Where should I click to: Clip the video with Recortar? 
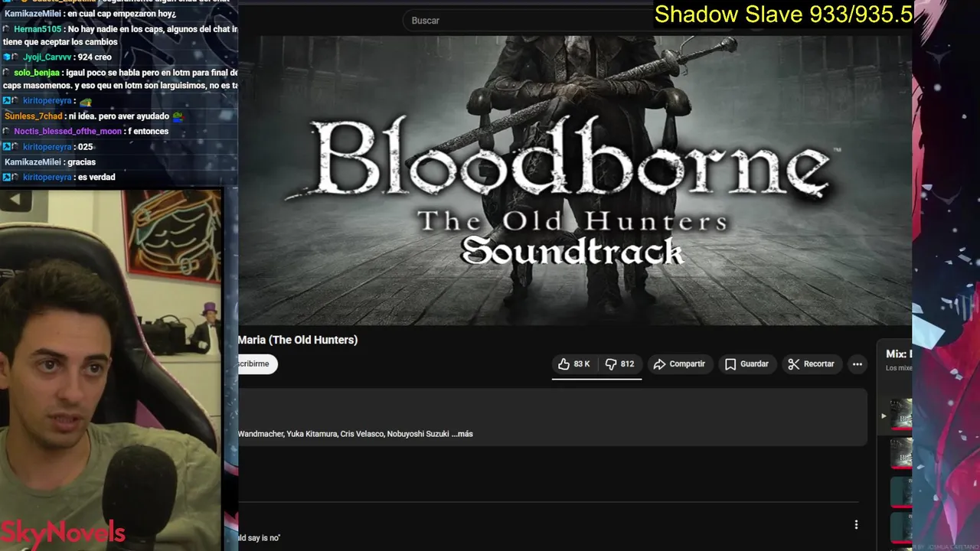[x=811, y=364]
